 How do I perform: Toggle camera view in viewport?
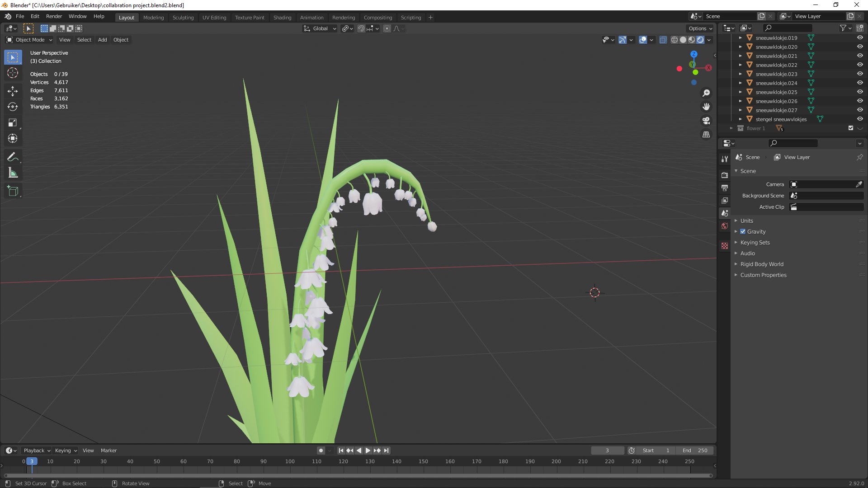(x=706, y=121)
